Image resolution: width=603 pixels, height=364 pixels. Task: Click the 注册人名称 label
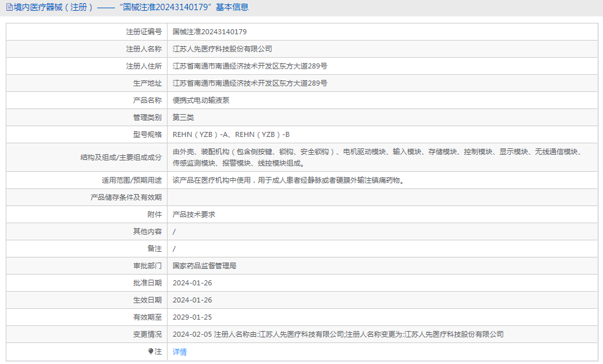coord(144,49)
